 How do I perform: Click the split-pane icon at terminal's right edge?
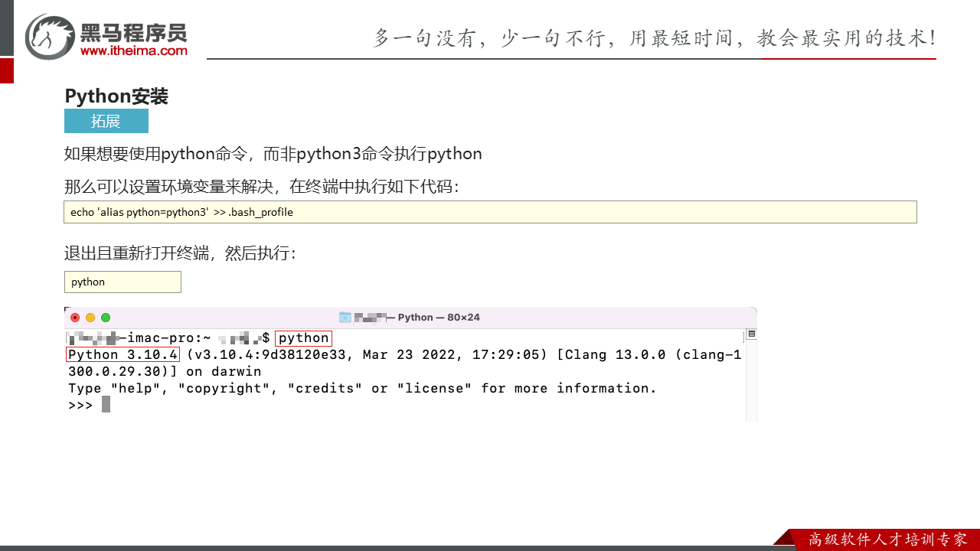coord(751,334)
